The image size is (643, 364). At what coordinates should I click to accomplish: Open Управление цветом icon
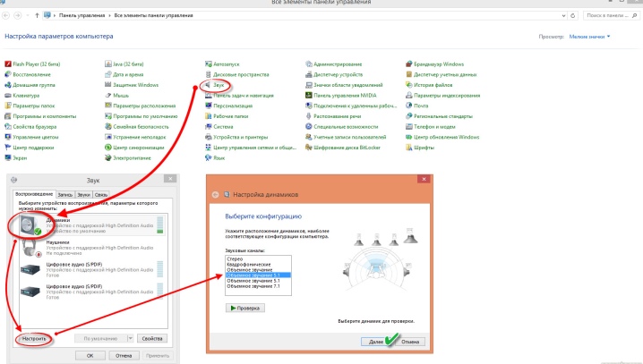coord(8,137)
